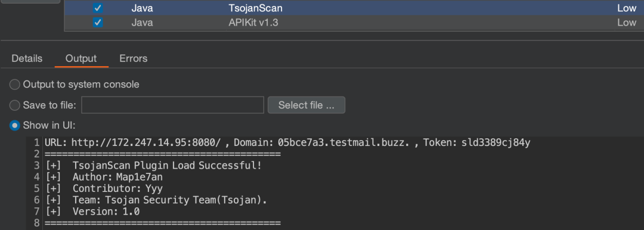Select the APIKit v1.3 extension name
The height and width of the screenshot is (230, 644).
(253, 23)
